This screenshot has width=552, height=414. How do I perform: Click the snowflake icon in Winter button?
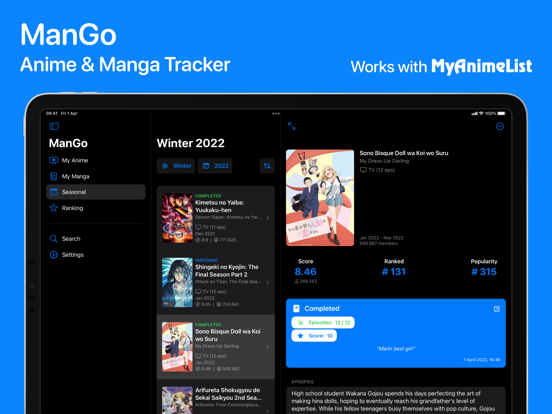pos(165,166)
